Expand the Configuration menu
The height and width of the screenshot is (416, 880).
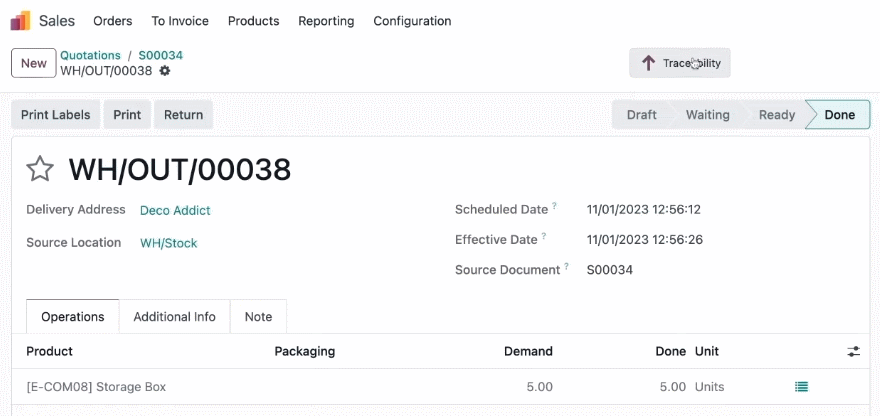pyautogui.click(x=412, y=21)
